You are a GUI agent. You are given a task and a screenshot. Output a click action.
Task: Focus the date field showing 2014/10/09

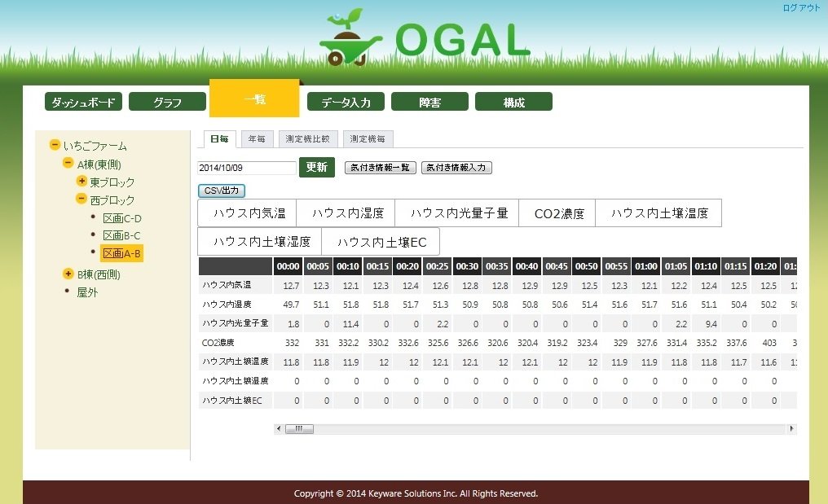[246, 168]
